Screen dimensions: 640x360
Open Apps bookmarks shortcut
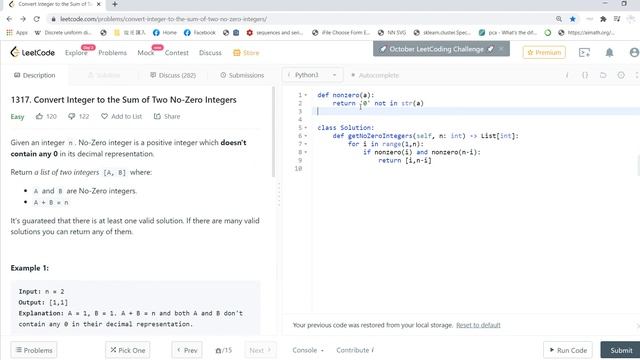point(17,32)
